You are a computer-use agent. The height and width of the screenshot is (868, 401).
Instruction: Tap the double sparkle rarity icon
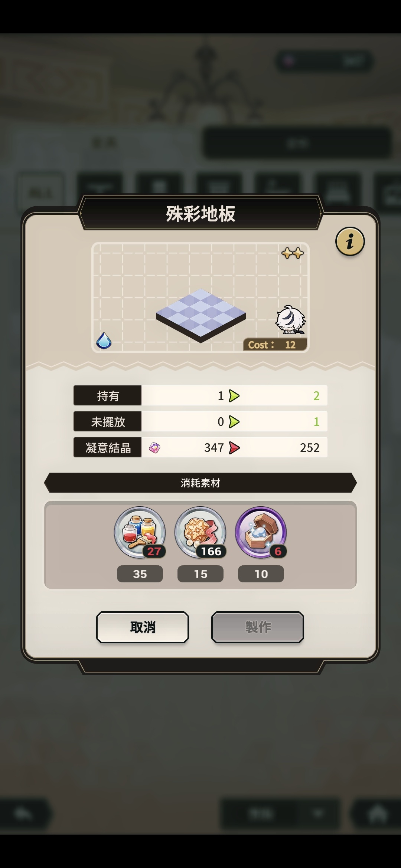point(293,253)
